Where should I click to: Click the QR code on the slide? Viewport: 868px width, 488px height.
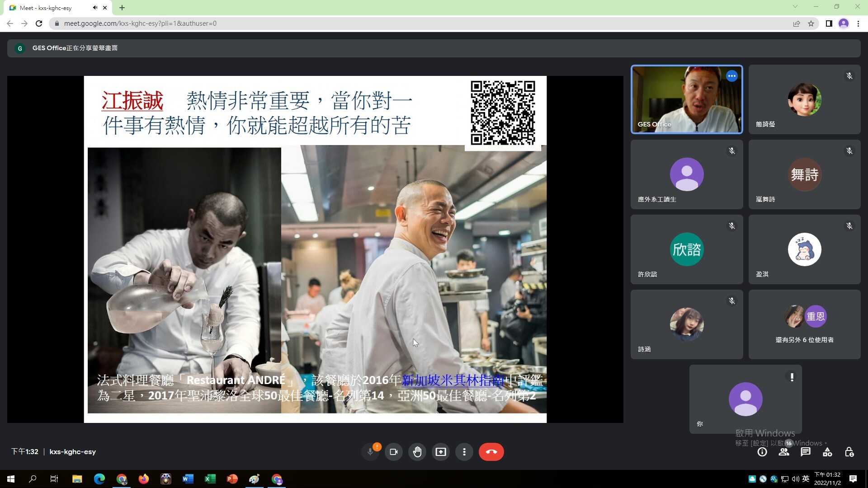tap(503, 113)
